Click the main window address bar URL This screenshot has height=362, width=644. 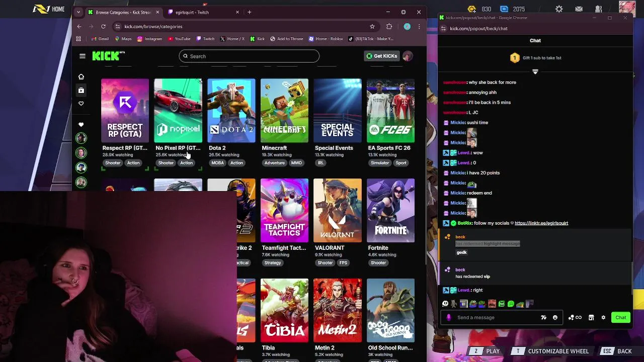[153, 27]
